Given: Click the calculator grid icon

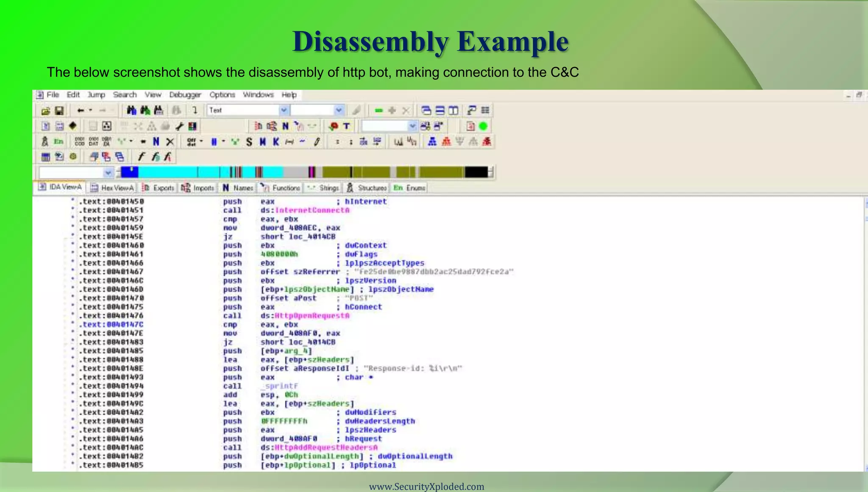Looking at the screenshot, I should coord(46,157).
